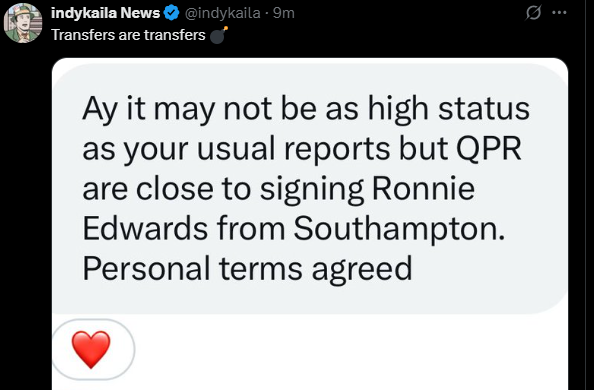Click the white pill around the heart reaction
594x390 pixels.
click(x=93, y=349)
